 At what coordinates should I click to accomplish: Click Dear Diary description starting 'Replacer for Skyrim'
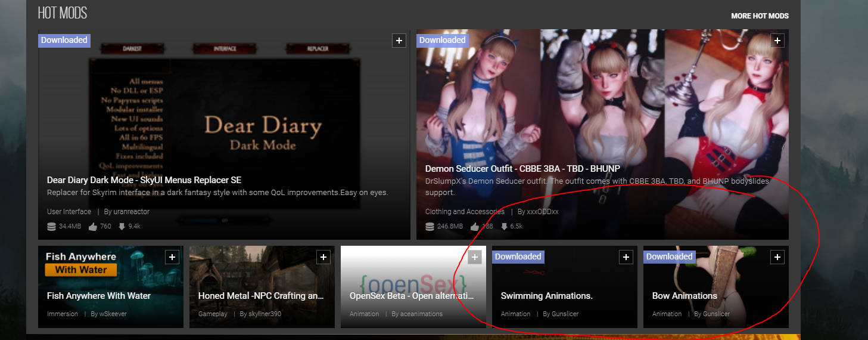click(217, 193)
